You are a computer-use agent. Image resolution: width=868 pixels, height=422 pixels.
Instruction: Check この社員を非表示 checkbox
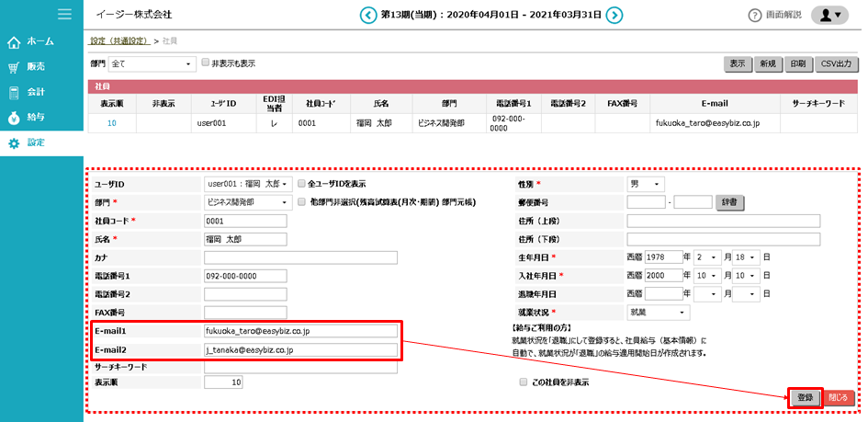coord(524,382)
